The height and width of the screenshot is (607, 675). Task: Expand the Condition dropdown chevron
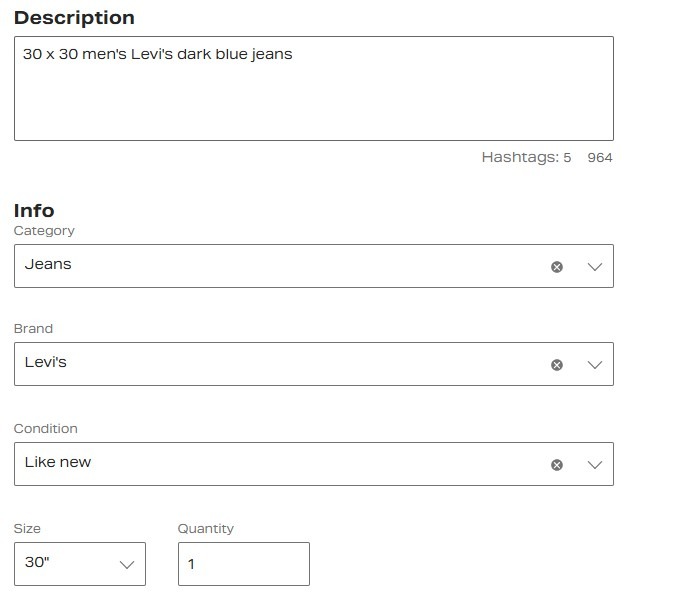[x=594, y=465]
